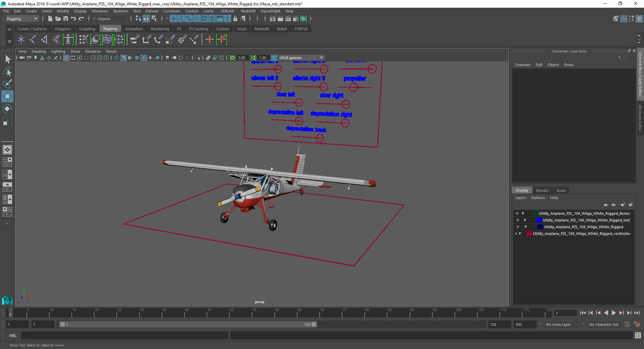Image resolution: width=644 pixels, height=349 pixels.
Task: Open the snap options dropdown arrow
Action: coord(167,19)
